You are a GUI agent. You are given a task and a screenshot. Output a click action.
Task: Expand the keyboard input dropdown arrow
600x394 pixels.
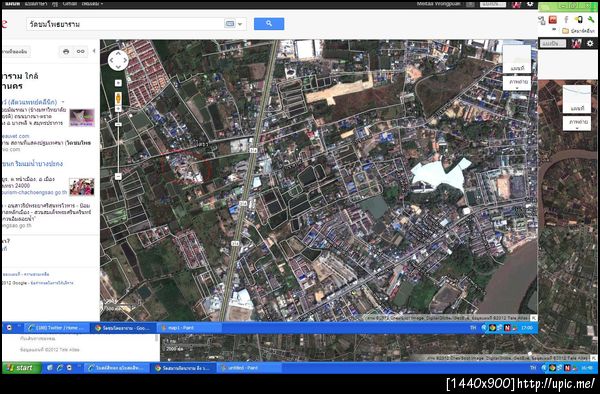click(x=240, y=24)
